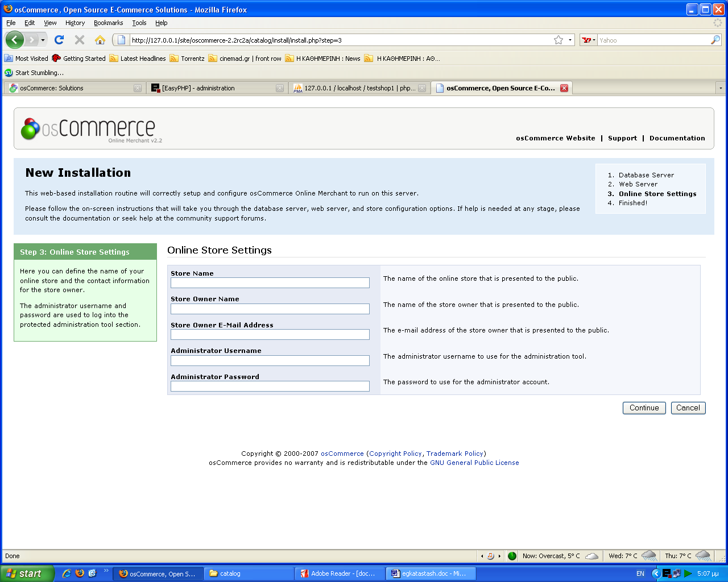Viewport: 728px width, 582px height.
Task: Switch to the osCommerce: Solutions tab
Action: pyautogui.click(x=74, y=88)
